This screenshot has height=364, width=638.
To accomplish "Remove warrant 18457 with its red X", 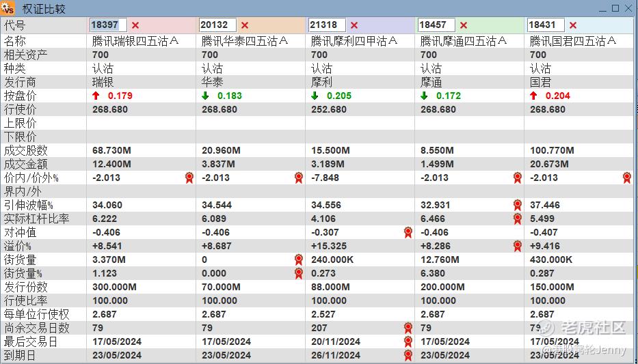I will (464, 25).
